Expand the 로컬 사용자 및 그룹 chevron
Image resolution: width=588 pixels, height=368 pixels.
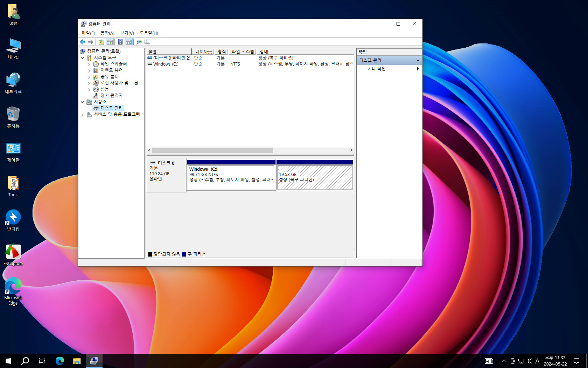(x=89, y=83)
